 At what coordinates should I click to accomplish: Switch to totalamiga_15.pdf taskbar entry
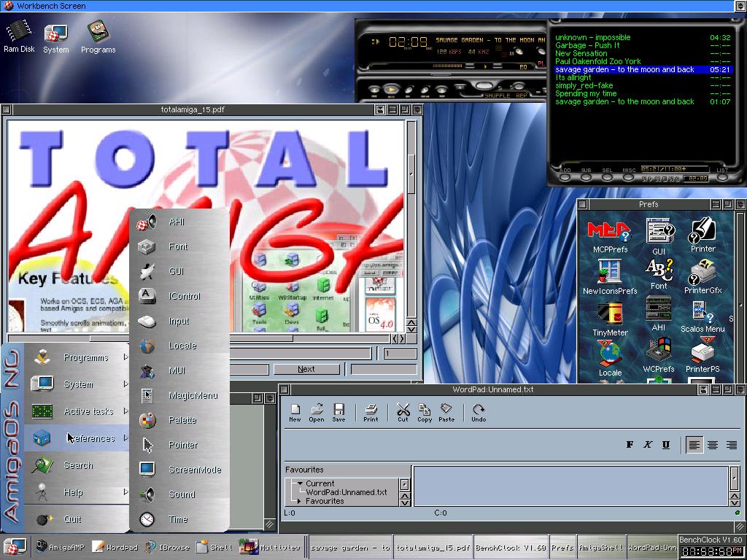[x=433, y=548]
